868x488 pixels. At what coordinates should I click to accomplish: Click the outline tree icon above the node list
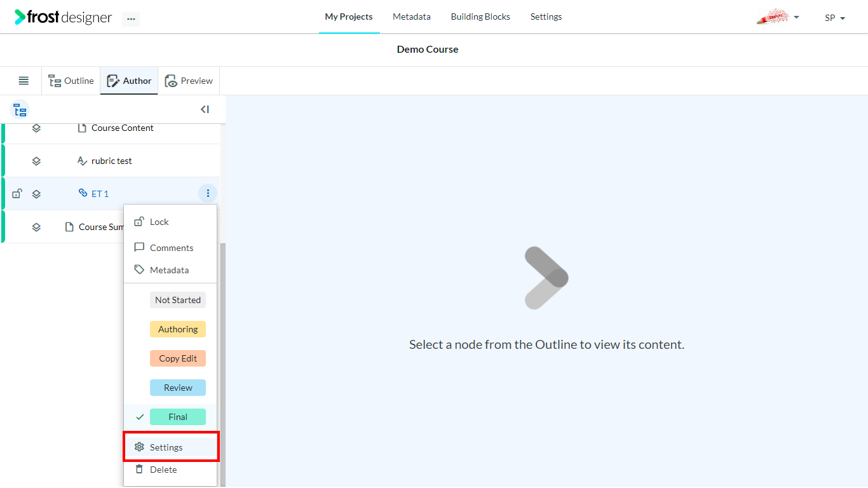coord(20,110)
